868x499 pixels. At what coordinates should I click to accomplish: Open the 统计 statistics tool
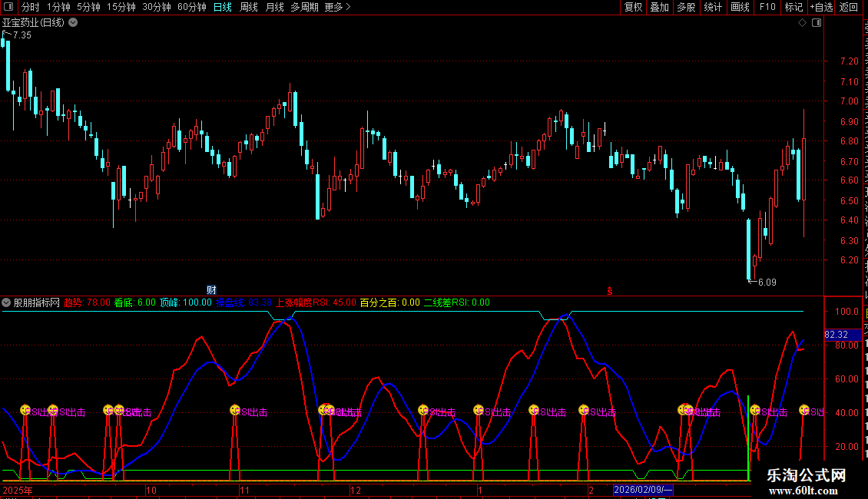(x=713, y=7)
